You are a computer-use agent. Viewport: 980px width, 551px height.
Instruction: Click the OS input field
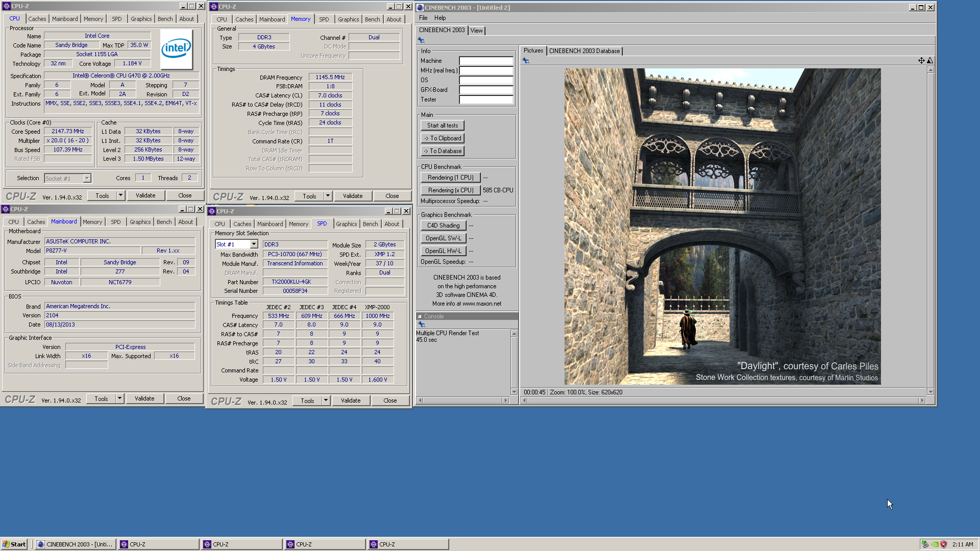[x=486, y=80]
